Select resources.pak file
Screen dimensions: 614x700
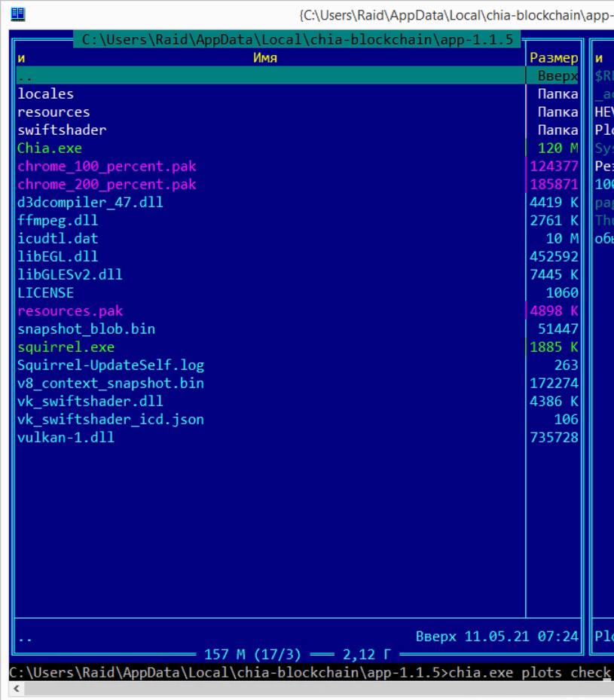(70, 310)
